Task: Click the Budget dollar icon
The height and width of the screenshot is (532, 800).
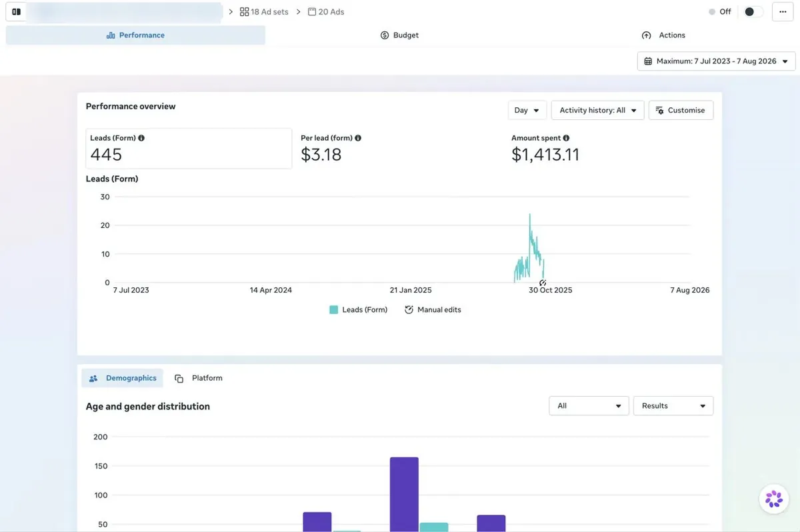Action: click(385, 35)
